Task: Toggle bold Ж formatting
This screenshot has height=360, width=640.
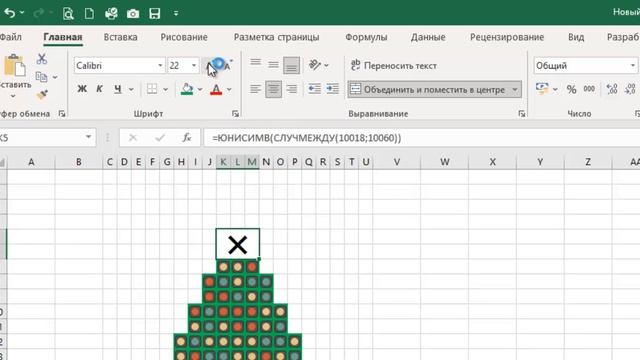Action: (x=82, y=89)
